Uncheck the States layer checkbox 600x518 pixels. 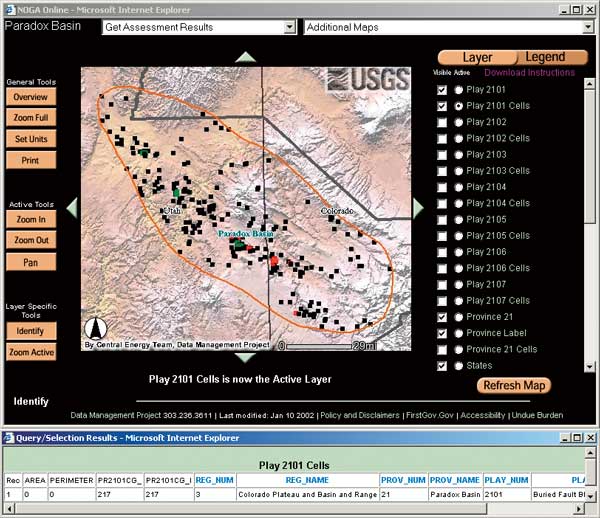[442, 366]
